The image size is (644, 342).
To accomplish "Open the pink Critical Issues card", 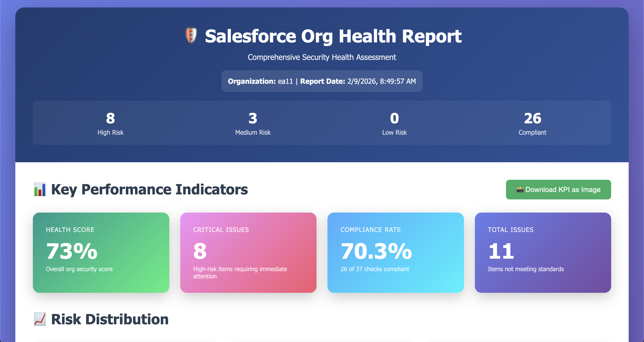I will point(248,252).
